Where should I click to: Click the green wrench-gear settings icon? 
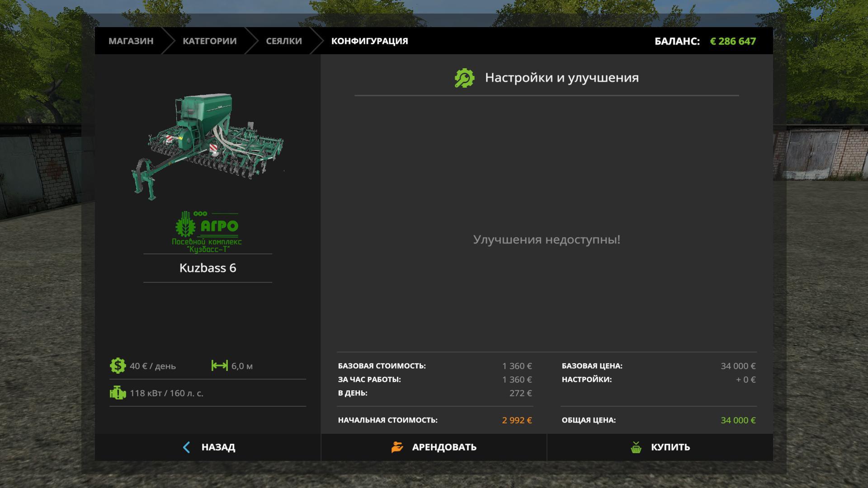click(x=464, y=78)
